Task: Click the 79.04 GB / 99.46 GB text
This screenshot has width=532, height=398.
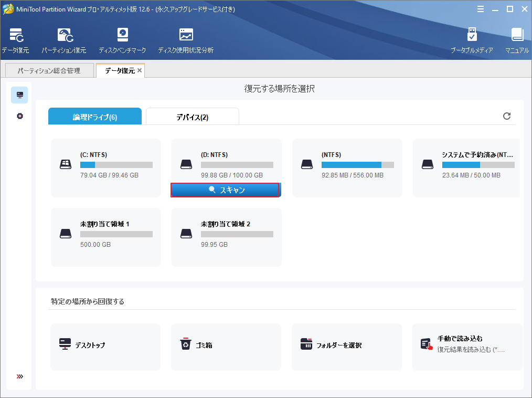Action: point(109,175)
